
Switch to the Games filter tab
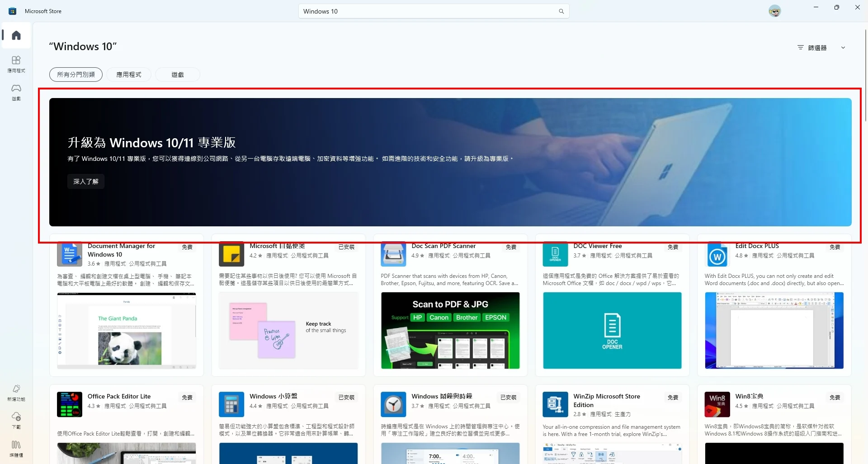point(178,75)
